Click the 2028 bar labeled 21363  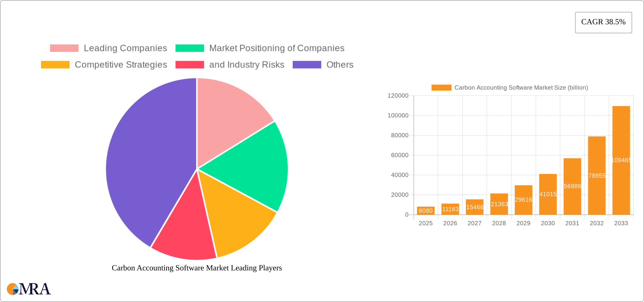[499, 204]
